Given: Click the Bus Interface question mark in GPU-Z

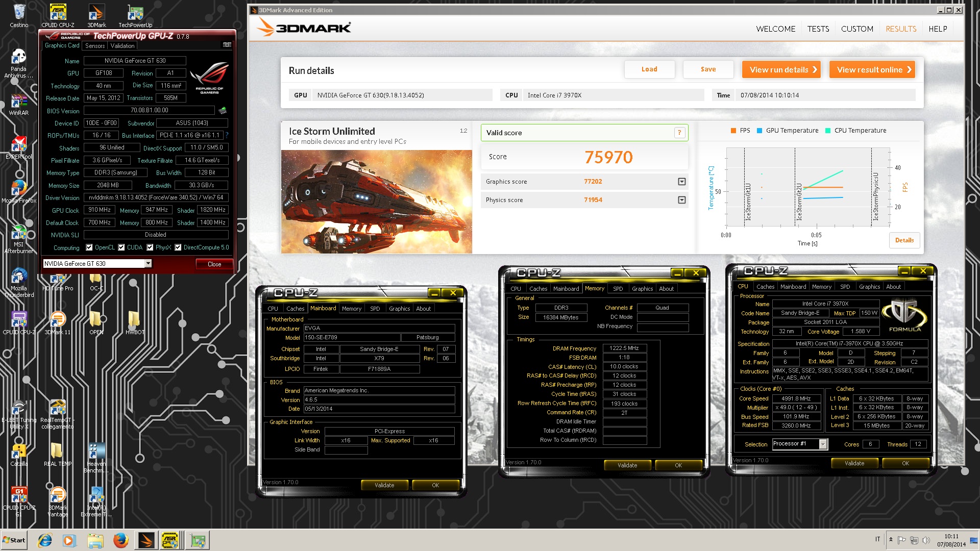Looking at the screenshot, I should (x=227, y=135).
